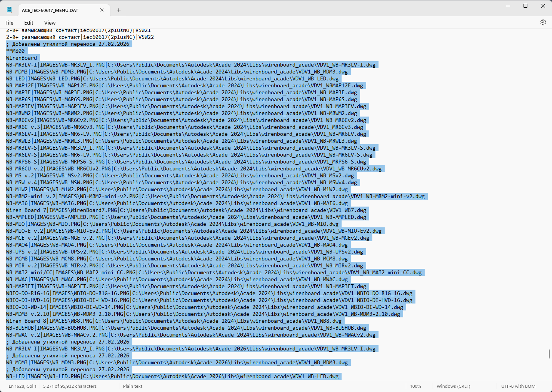Add a new tab with plus button

click(118, 10)
